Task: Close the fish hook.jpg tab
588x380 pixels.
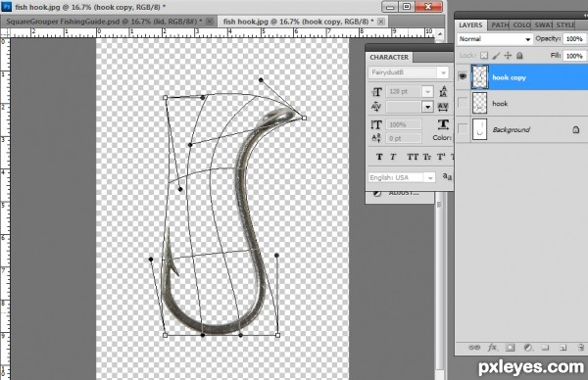Action: point(381,22)
